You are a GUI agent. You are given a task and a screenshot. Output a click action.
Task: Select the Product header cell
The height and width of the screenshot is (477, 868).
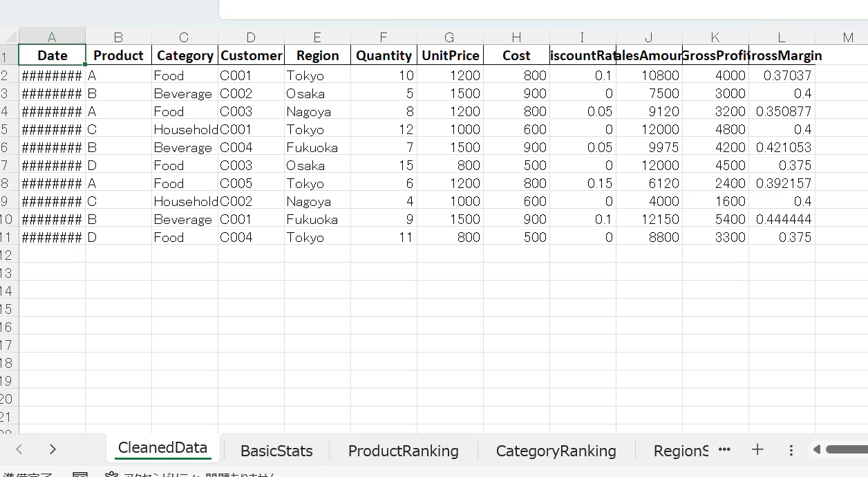(118, 55)
